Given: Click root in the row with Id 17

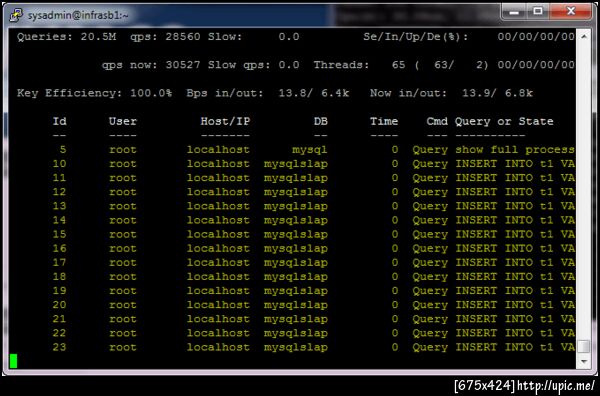Looking at the screenshot, I should pyautogui.click(x=122, y=263).
